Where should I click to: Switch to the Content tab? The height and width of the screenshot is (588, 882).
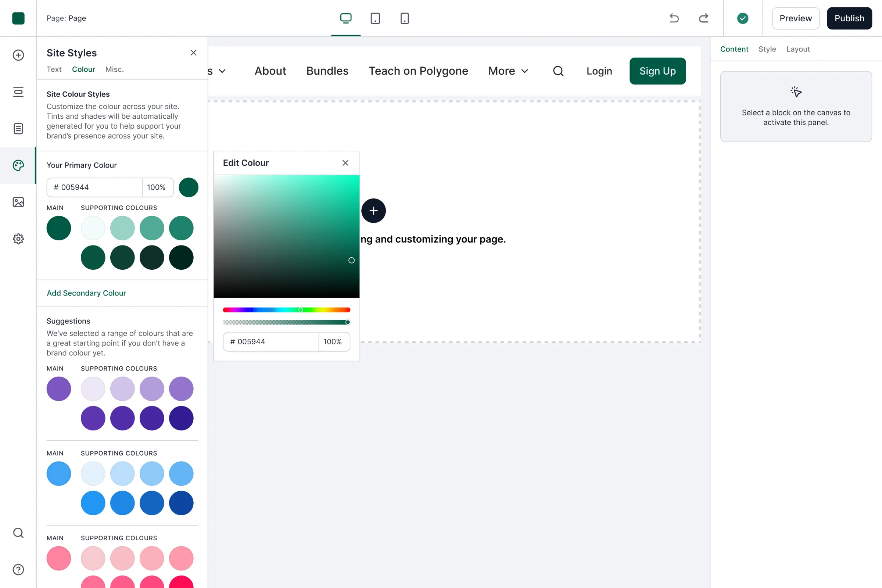[x=734, y=49]
